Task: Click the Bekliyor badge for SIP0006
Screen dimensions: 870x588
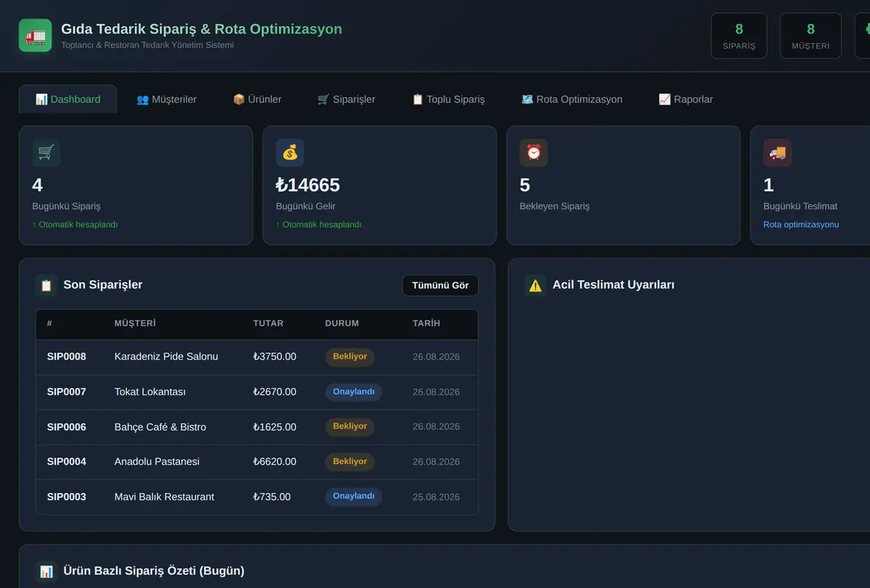Action: [350, 426]
